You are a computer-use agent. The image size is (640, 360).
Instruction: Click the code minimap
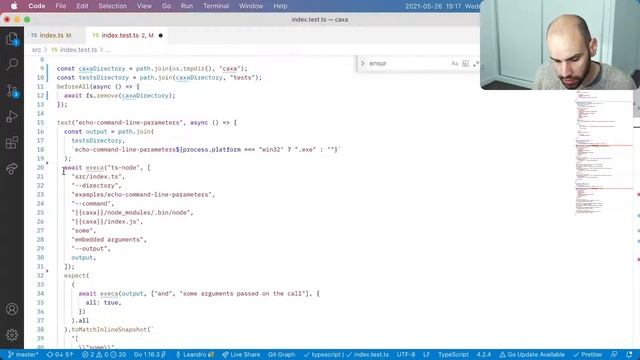[604, 153]
